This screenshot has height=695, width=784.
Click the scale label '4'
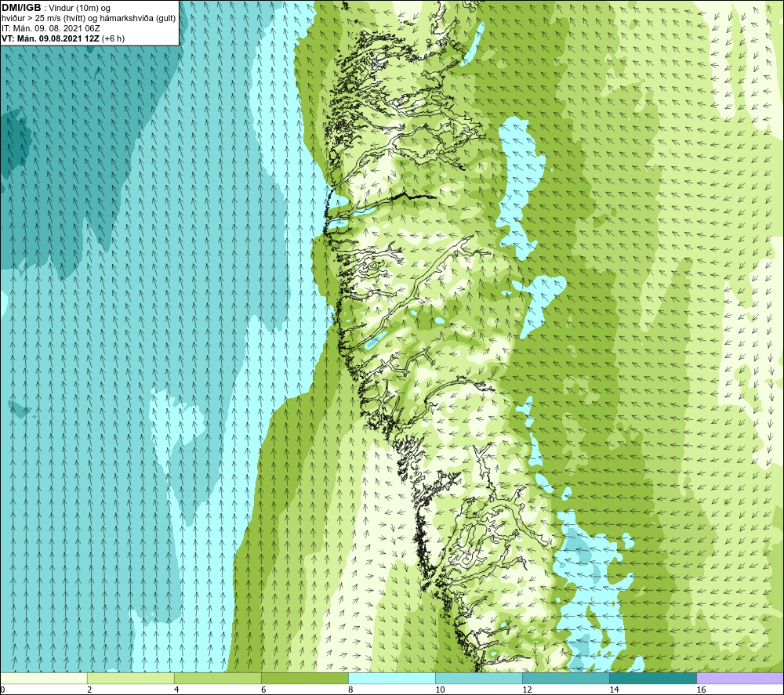[x=176, y=690]
